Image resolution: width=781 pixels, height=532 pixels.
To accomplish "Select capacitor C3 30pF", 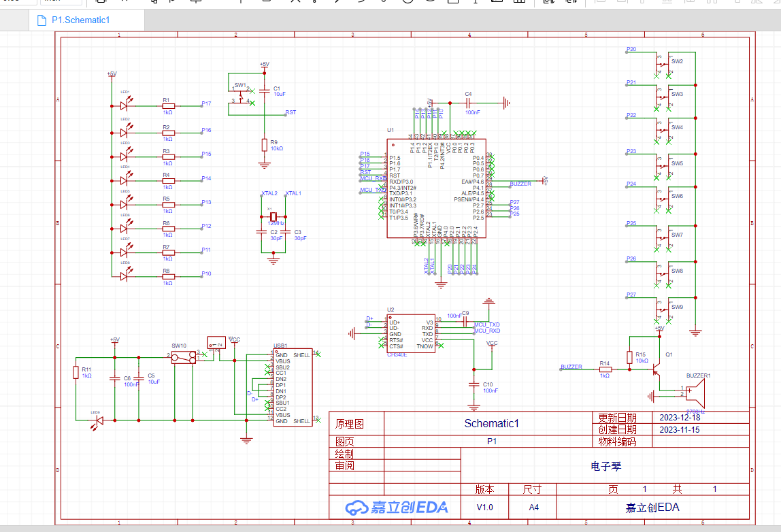I will (x=286, y=232).
